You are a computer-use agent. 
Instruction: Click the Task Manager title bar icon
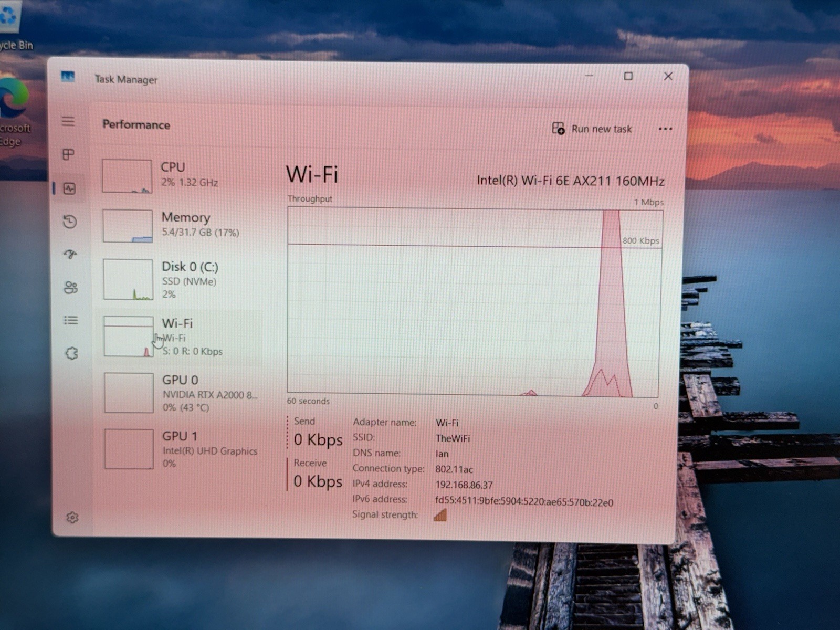(x=68, y=77)
